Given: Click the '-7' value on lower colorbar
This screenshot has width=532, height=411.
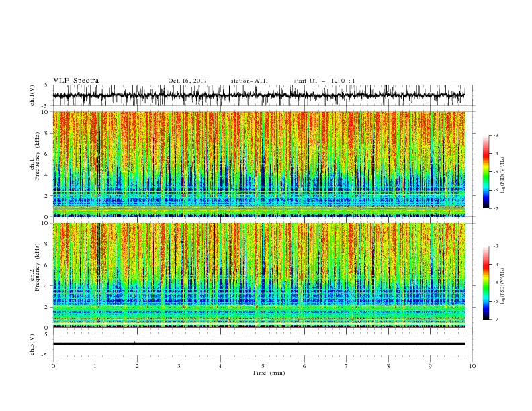Looking at the screenshot, I should tap(495, 320).
